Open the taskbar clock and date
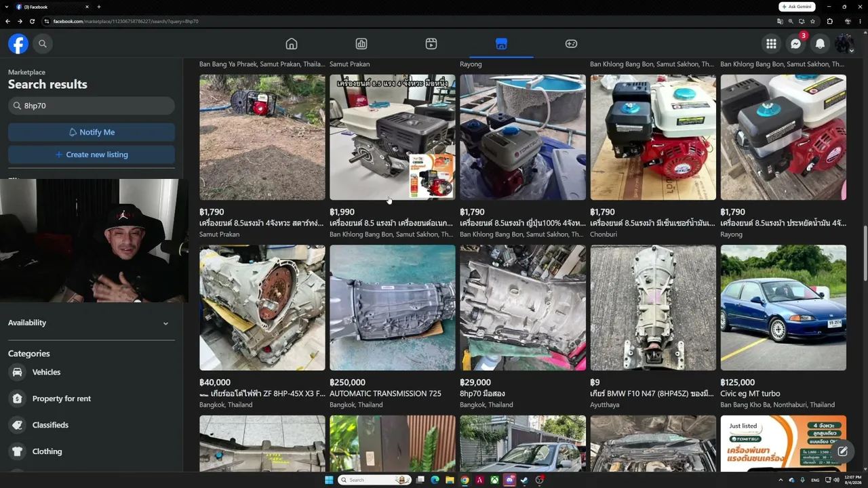 click(852, 480)
